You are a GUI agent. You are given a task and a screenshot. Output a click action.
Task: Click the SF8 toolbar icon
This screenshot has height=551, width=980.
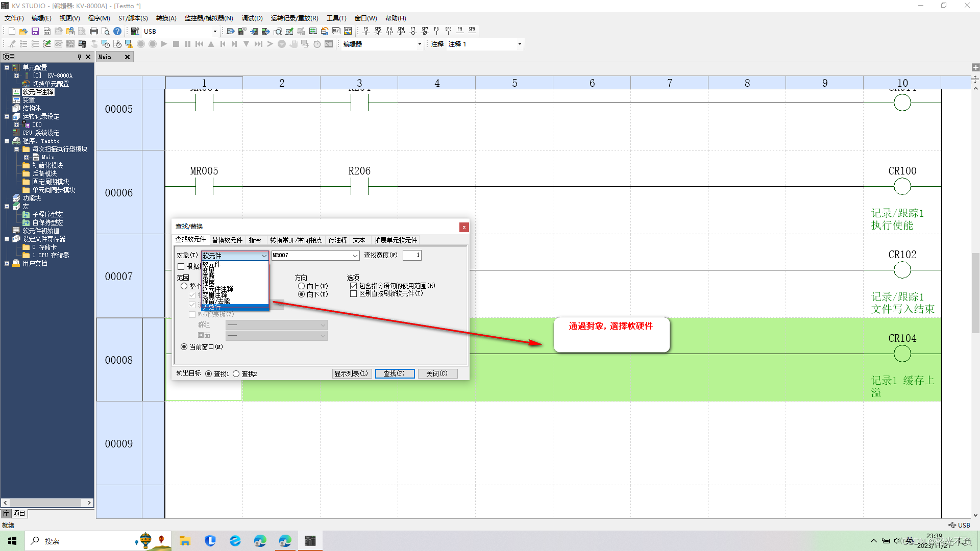(x=448, y=31)
